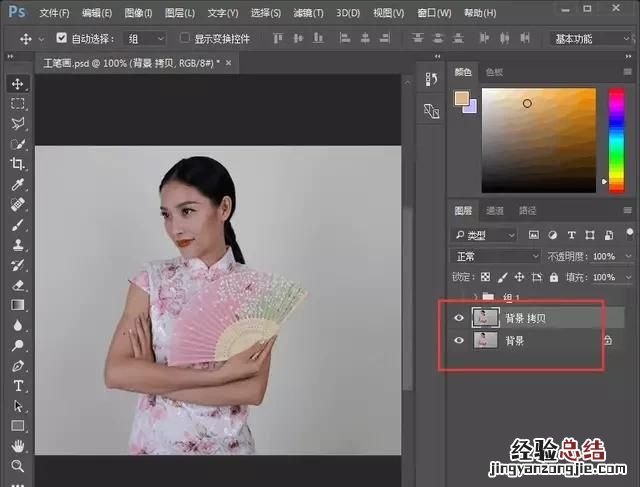The height and width of the screenshot is (487, 640).
Task: Select the Crop tool
Action: point(18,164)
